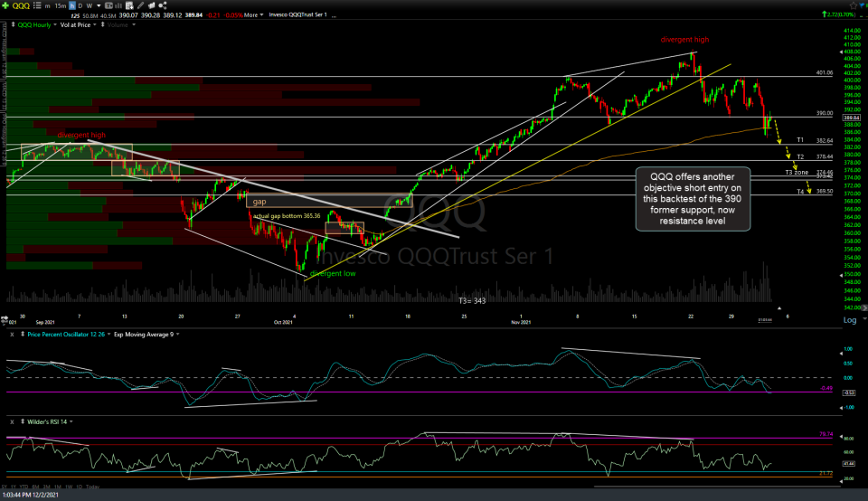This screenshot has height=501, width=868.
Task: Click the up-arrow marker above the time axis
Action: tap(778, 307)
